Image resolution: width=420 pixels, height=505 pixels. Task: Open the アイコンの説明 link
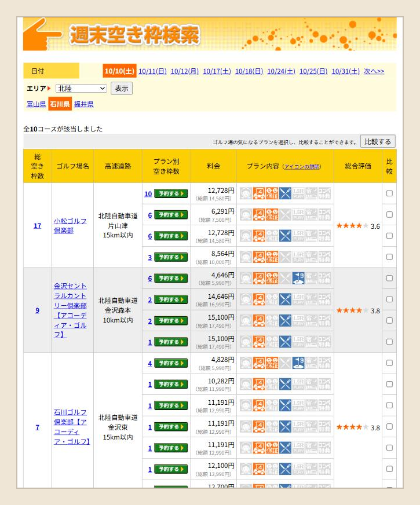tap(302, 167)
